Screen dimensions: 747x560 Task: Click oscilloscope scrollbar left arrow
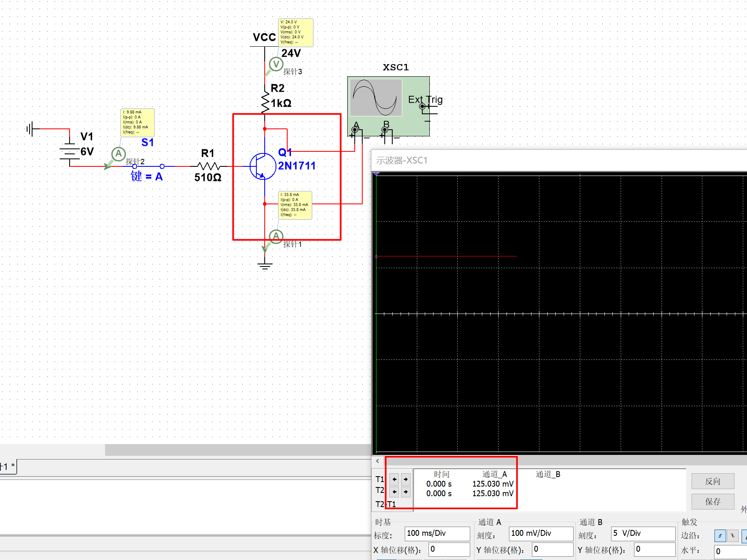[x=377, y=461]
